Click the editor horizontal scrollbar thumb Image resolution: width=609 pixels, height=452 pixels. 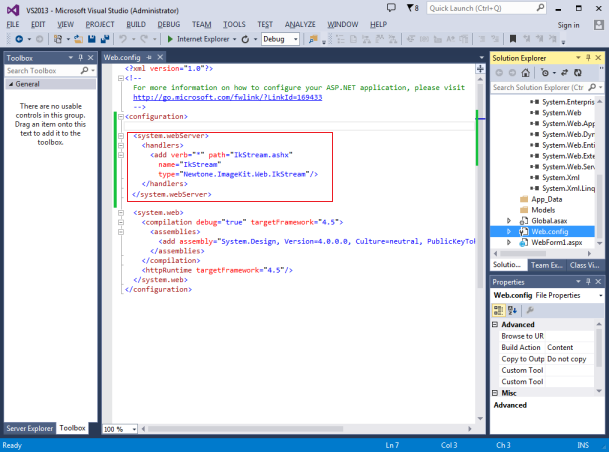tap(245, 429)
